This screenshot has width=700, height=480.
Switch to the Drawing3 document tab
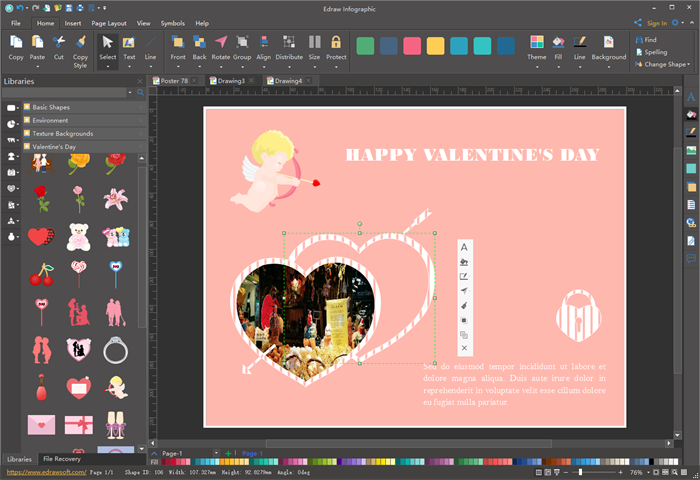click(x=231, y=80)
